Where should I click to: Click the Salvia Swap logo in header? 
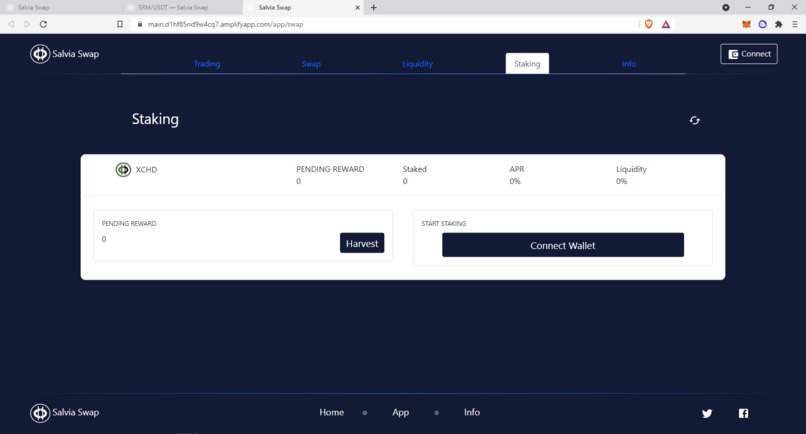tap(64, 54)
